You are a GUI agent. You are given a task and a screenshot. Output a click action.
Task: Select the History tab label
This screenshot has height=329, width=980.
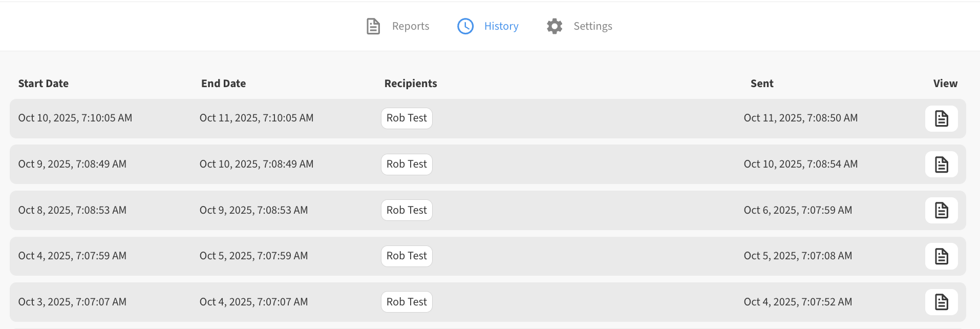click(x=501, y=26)
